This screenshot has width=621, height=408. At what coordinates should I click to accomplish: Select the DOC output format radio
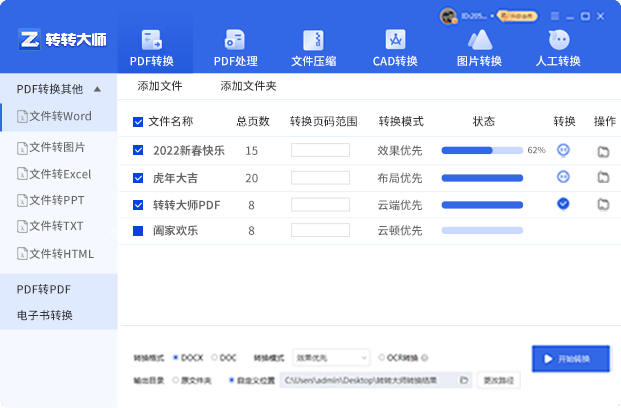215,357
